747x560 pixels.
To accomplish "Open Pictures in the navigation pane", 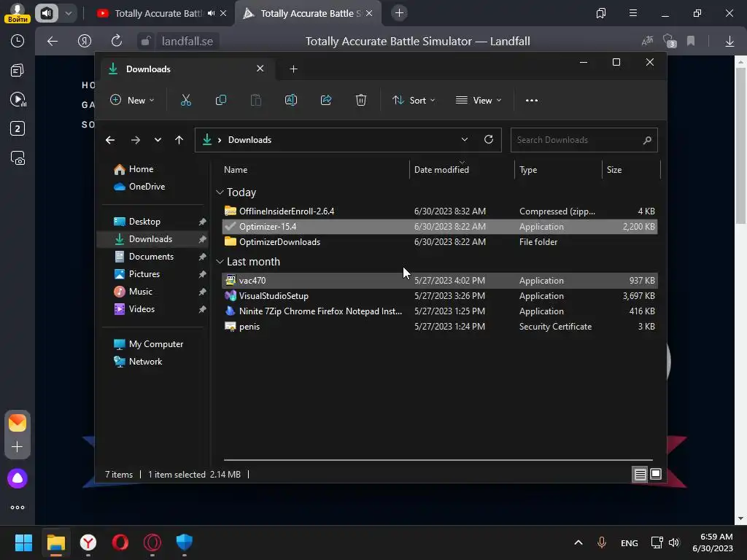I will [144, 274].
